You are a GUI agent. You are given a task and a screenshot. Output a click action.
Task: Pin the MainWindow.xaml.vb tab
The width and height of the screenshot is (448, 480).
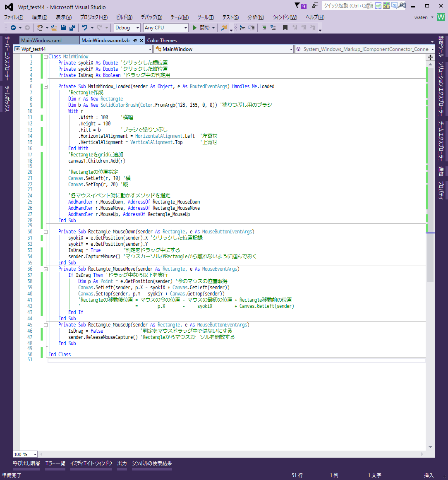coord(135,41)
